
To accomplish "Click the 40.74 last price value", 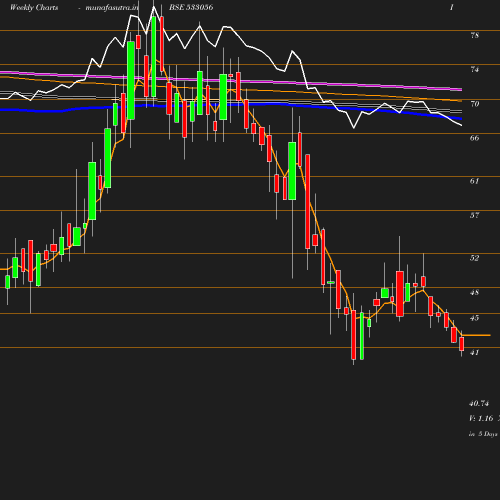I will pos(479,403).
